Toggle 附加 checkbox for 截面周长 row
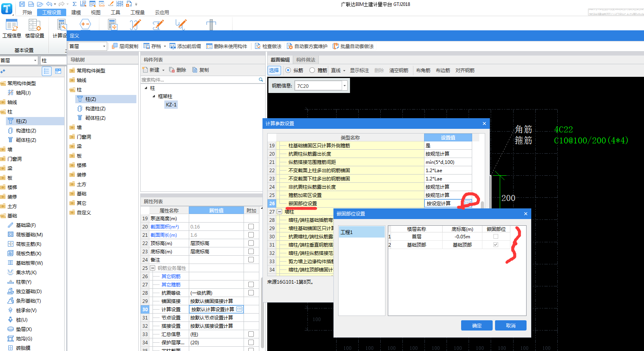Image resolution: width=644 pixels, height=351 pixels. (251, 235)
